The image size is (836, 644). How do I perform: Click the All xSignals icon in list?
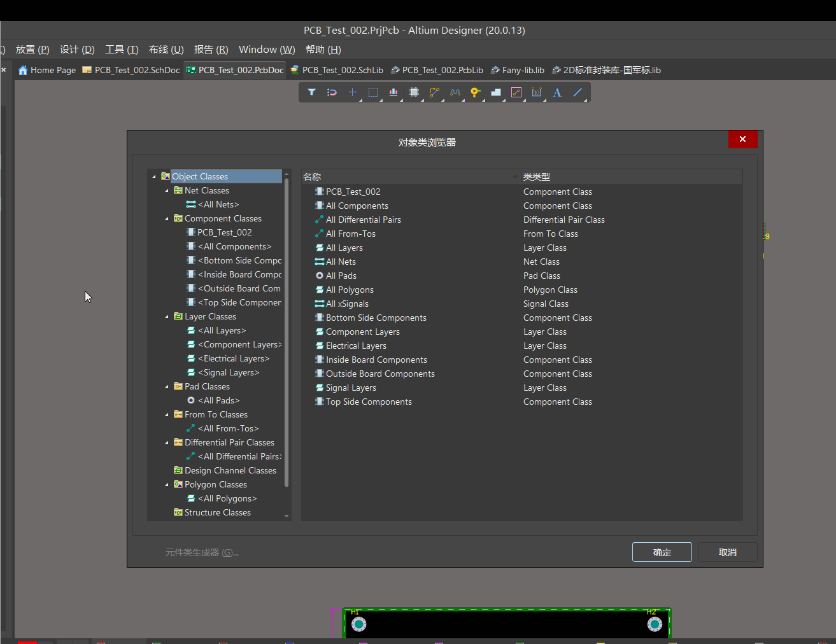[320, 304]
